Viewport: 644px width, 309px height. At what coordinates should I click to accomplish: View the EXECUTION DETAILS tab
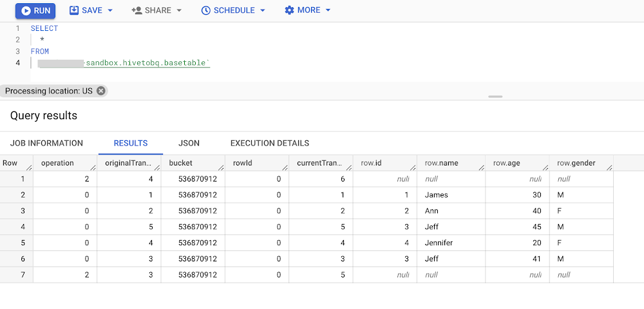point(270,143)
